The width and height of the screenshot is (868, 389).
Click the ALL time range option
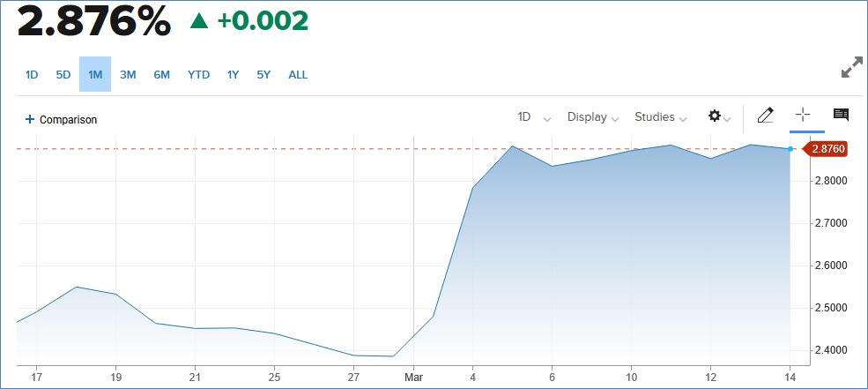[x=298, y=75]
